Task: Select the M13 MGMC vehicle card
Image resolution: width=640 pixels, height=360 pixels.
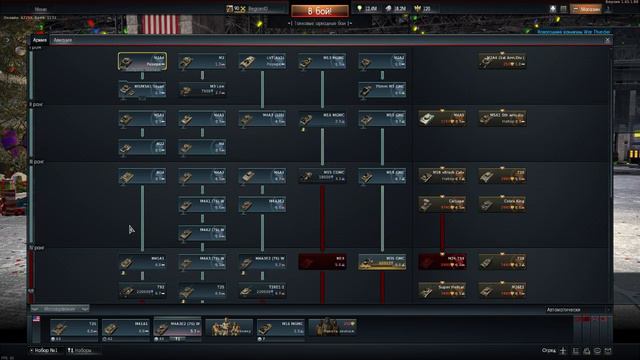Action: pos(322,61)
